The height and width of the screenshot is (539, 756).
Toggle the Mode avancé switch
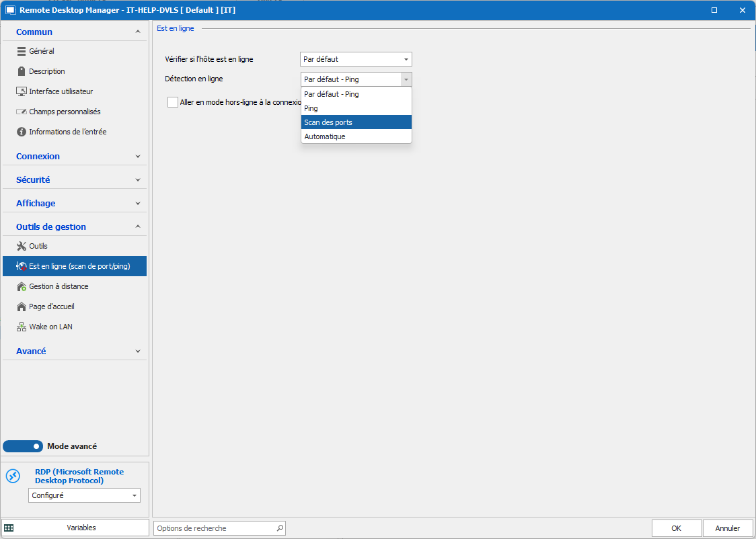pyautogui.click(x=23, y=446)
